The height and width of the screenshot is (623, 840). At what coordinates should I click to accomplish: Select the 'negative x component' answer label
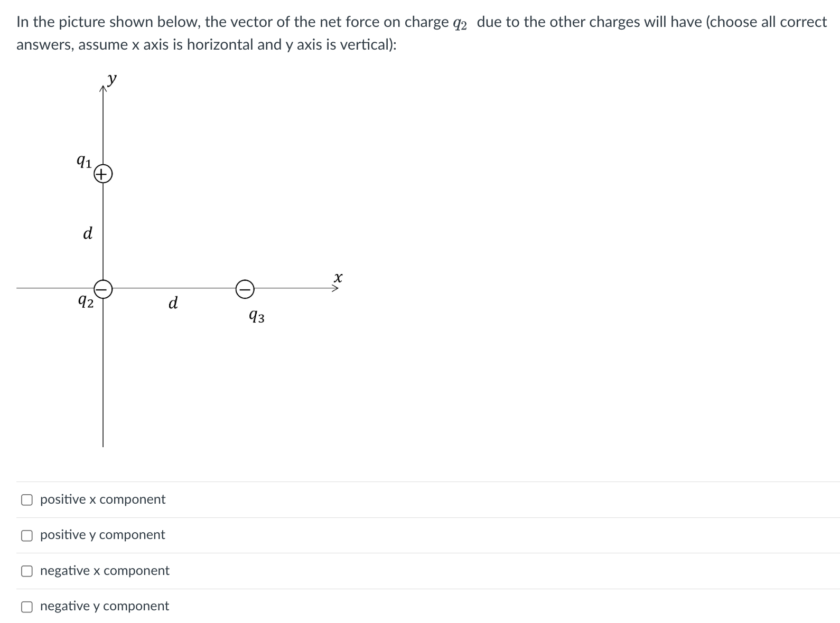tap(105, 570)
